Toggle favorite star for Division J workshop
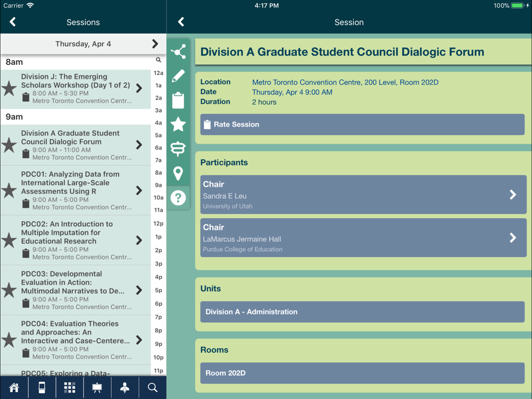532x399 pixels. tap(9, 88)
